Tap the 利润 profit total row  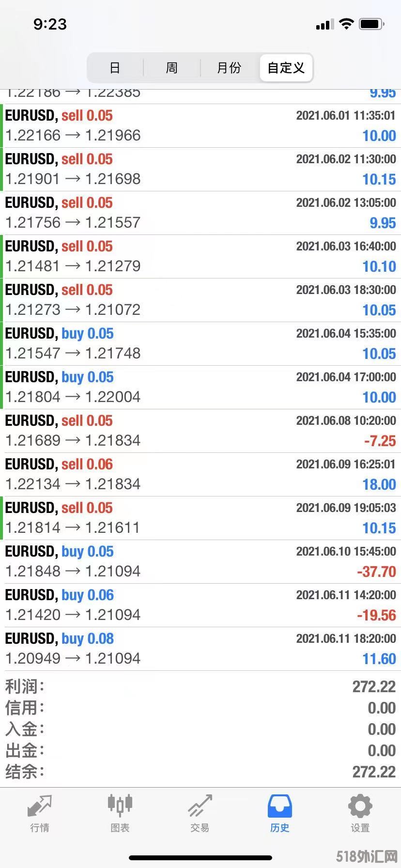point(200,686)
